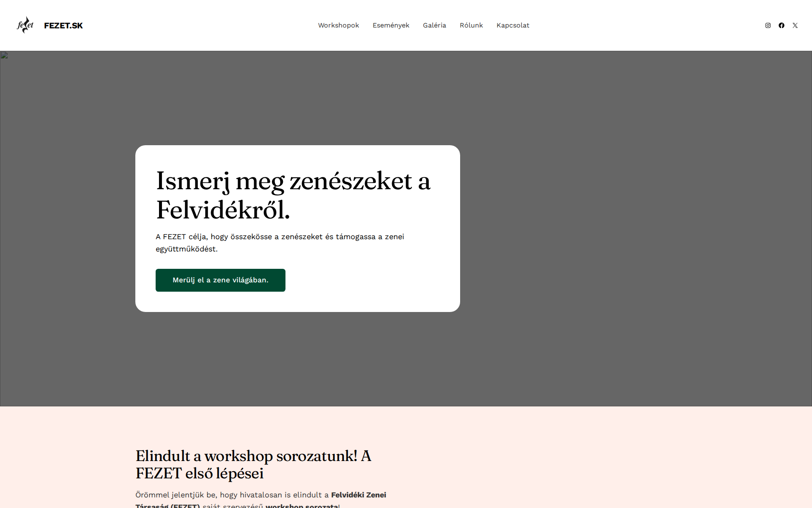812x508 pixels.
Task: Click the 'Ismerj meg zenészeket' headline
Action: pos(294,195)
